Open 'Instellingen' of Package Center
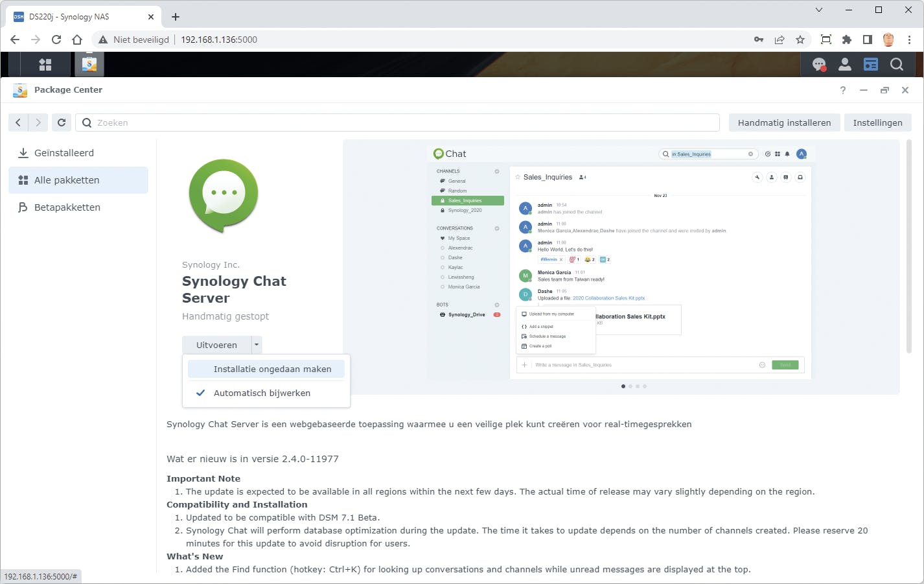Screen dimensions: 924x584 pyautogui.click(x=877, y=123)
